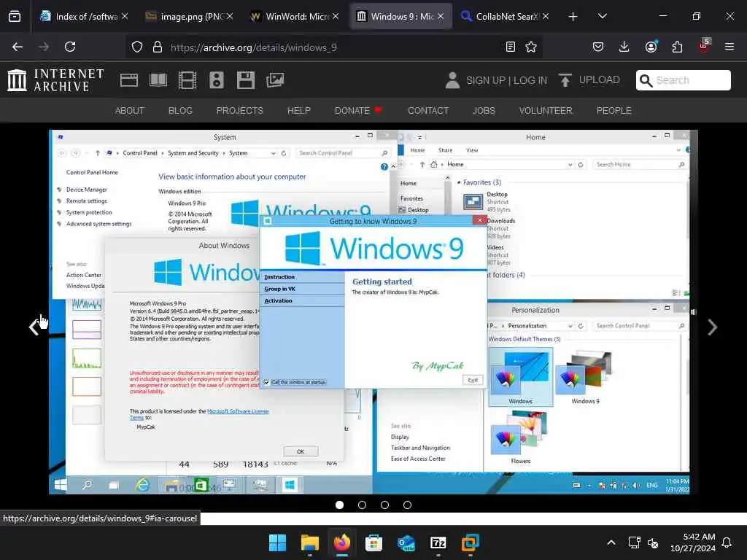This screenshot has width=747, height=560.
Task: Select the first carousel dot
Action: pos(340,505)
